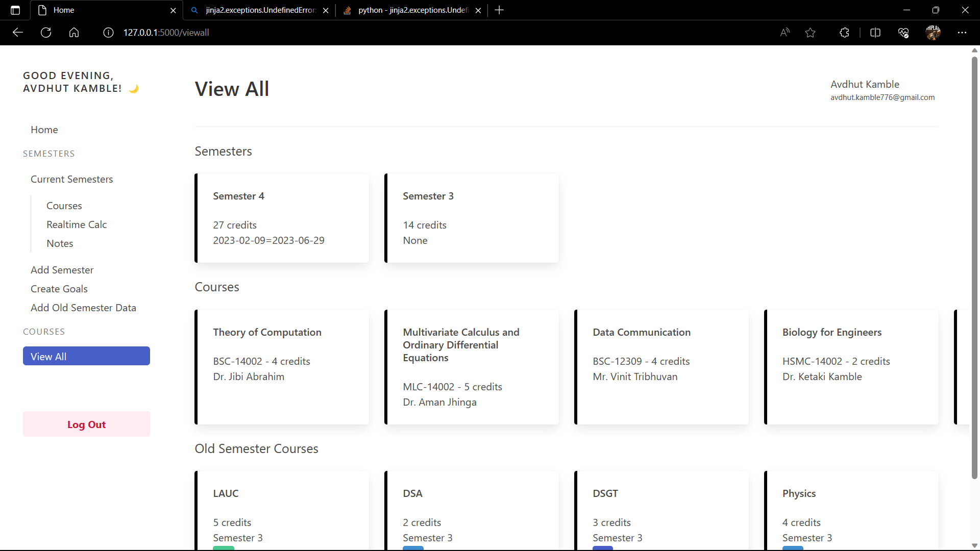Viewport: 980px width, 551px height.
Task: Open the Current Semesters page
Action: (x=71, y=179)
